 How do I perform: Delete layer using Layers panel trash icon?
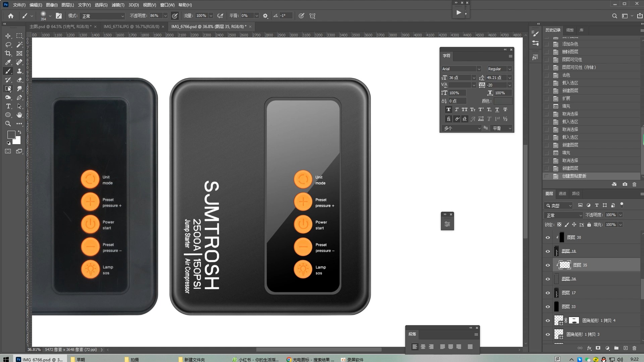[x=634, y=348]
